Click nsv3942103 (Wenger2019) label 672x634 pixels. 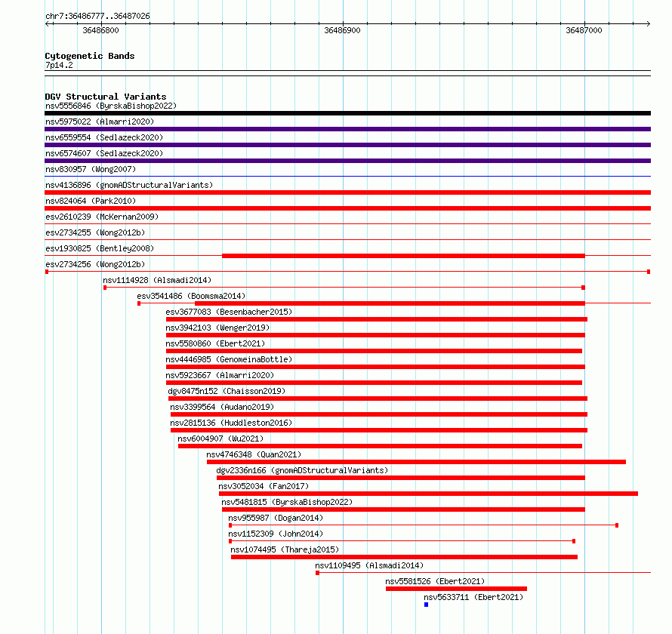(x=217, y=328)
